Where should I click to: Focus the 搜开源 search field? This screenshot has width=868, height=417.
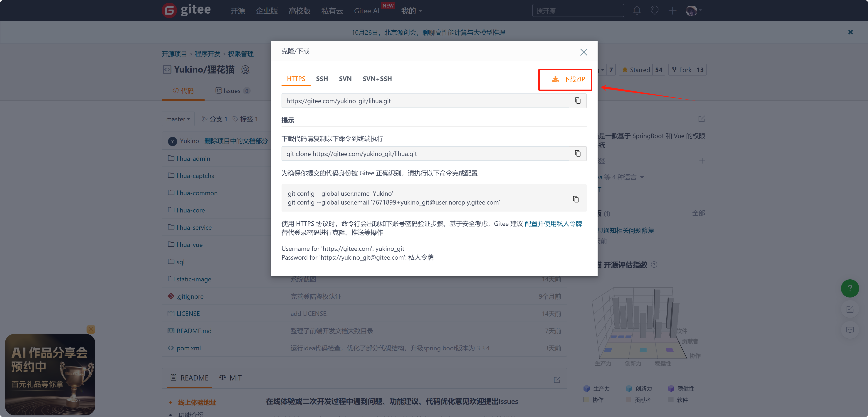pyautogui.click(x=578, y=11)
